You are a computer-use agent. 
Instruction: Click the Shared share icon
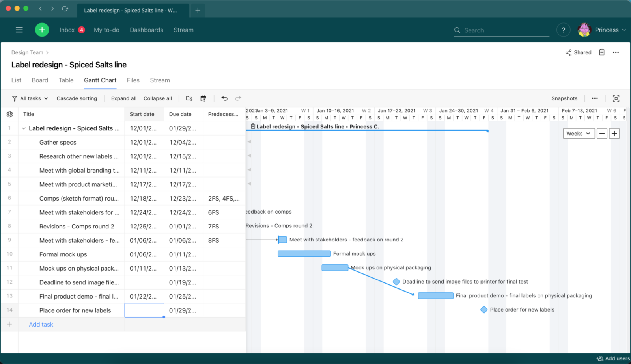pyautogui.click(x=578, y=52)
